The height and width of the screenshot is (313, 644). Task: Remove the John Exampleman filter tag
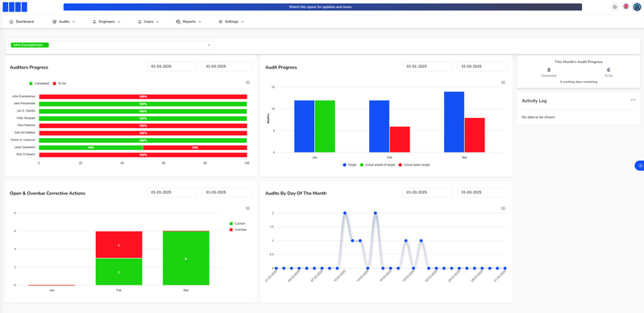click(x=46, y=45)
